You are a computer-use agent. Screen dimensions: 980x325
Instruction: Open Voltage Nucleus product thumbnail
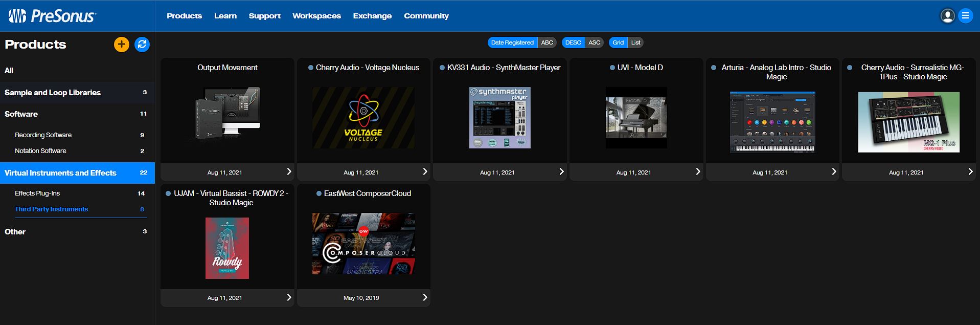pos(363,118)
